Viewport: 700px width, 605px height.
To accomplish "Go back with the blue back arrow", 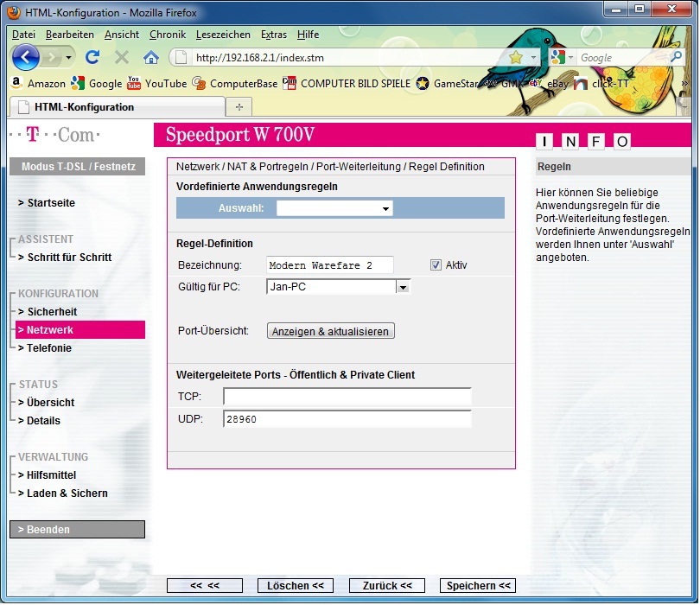I will (25, 57).
